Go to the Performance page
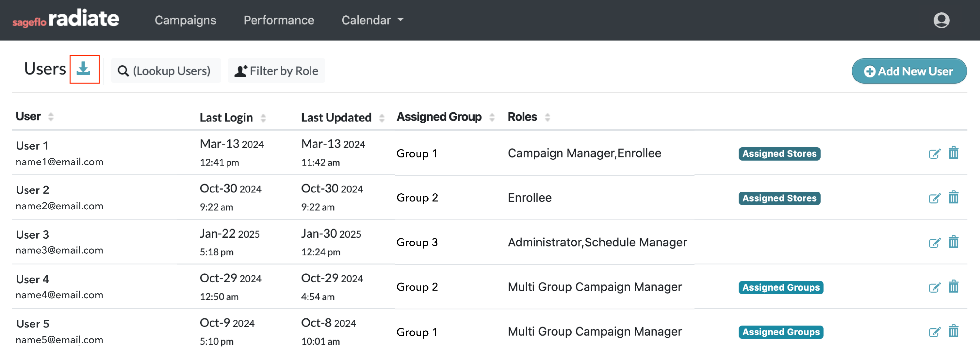 click(x=278, y=20)
